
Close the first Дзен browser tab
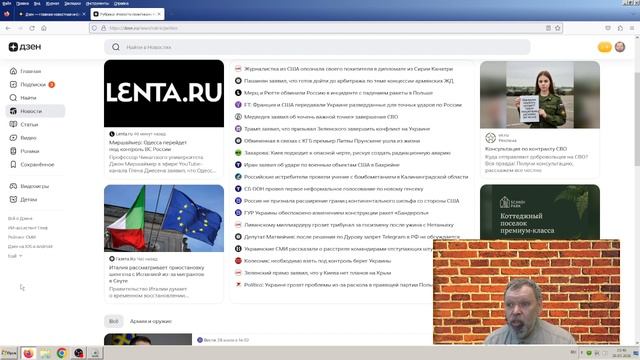(x=84, y=14)
